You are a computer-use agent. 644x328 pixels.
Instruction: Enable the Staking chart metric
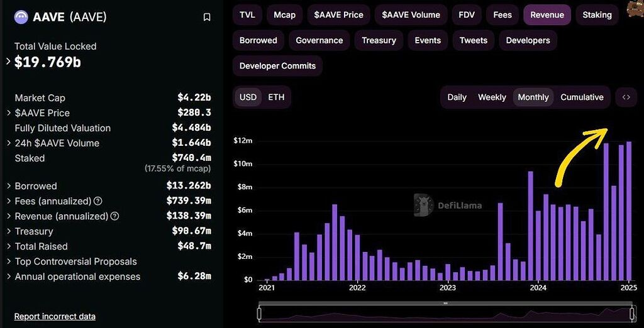click(597, 15)
